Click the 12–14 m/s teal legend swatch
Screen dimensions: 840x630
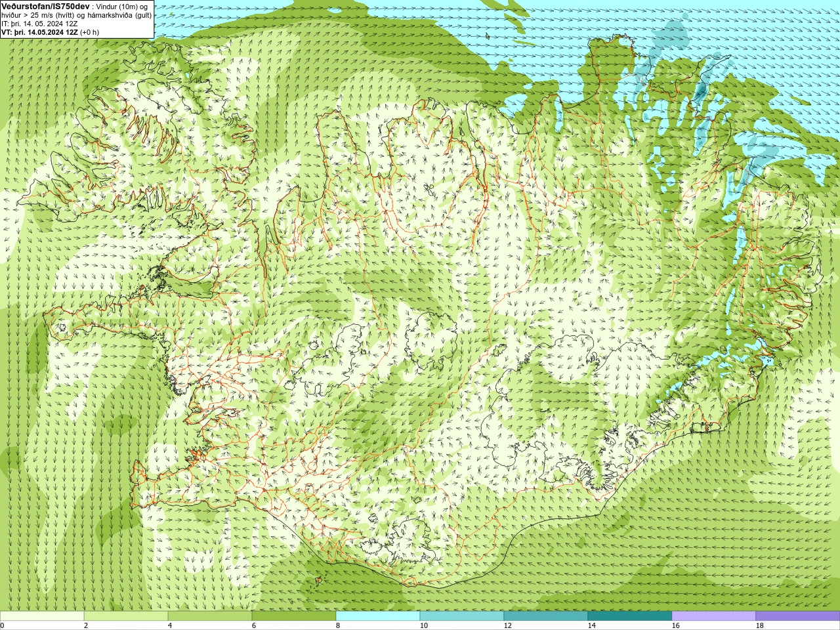[546, 616]
